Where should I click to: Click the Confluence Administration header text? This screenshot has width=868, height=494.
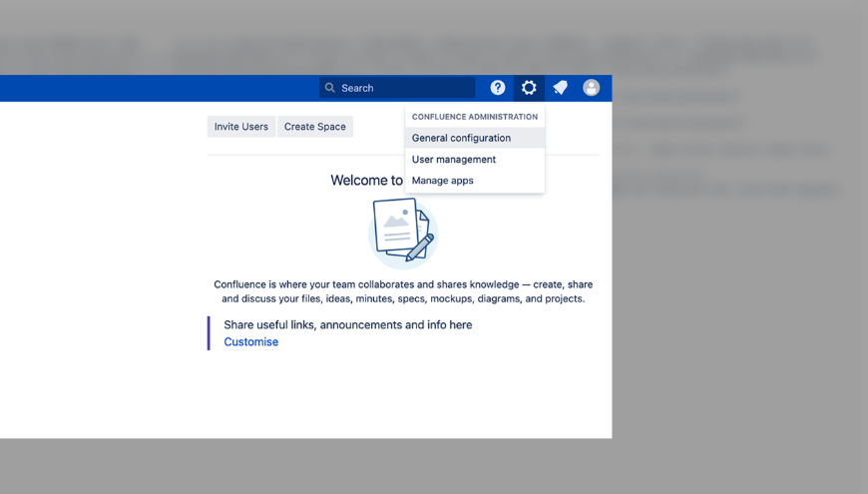475,117
